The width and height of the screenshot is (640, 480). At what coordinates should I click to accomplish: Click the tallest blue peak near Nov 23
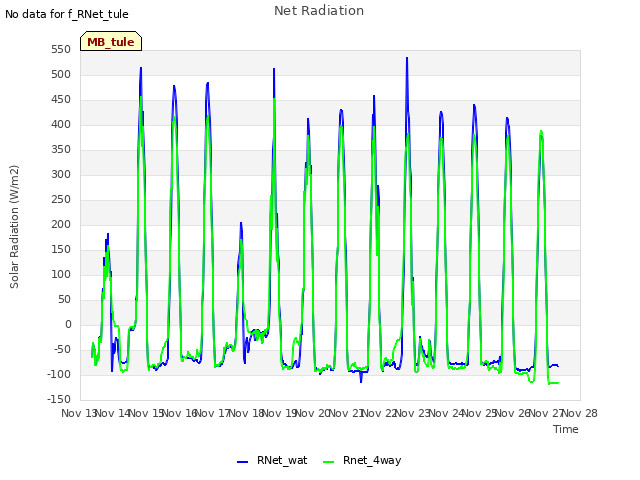coord(407,58)
